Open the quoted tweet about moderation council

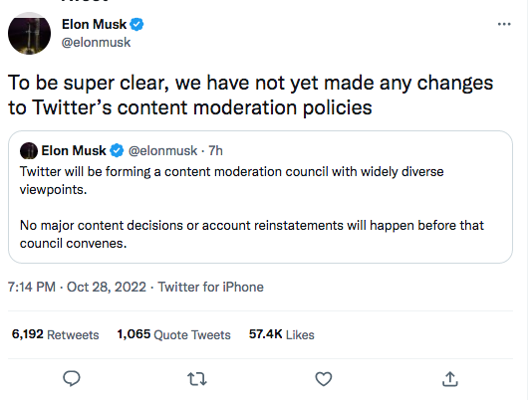tap(260, 197)
